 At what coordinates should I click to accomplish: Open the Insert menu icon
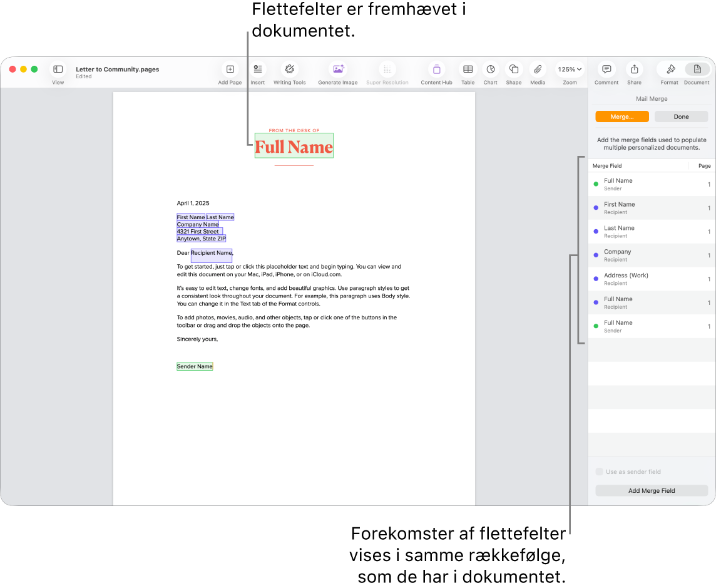point(257,69)
